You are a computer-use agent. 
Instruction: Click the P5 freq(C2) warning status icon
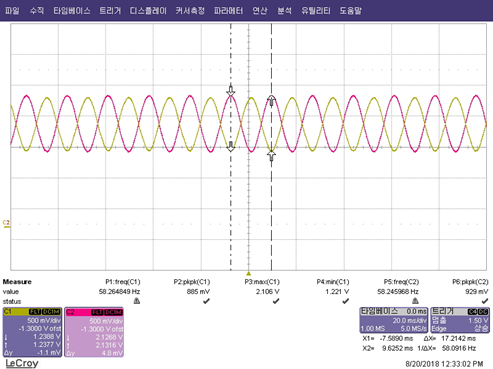pyautogui.click(x=415, y=301)
